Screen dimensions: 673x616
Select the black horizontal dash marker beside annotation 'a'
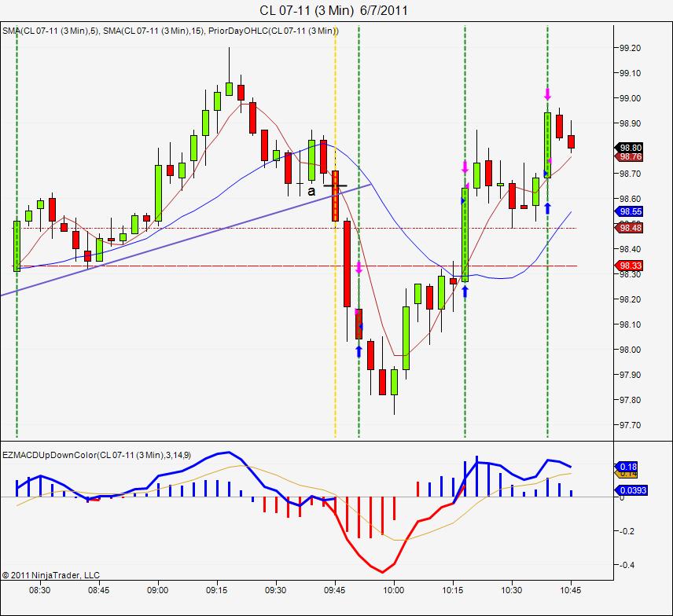pos(335,185)
